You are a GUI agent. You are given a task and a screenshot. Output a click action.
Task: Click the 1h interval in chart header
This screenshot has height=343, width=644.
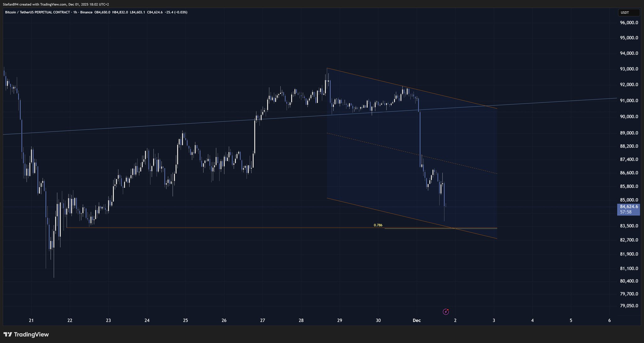point(75,12)
